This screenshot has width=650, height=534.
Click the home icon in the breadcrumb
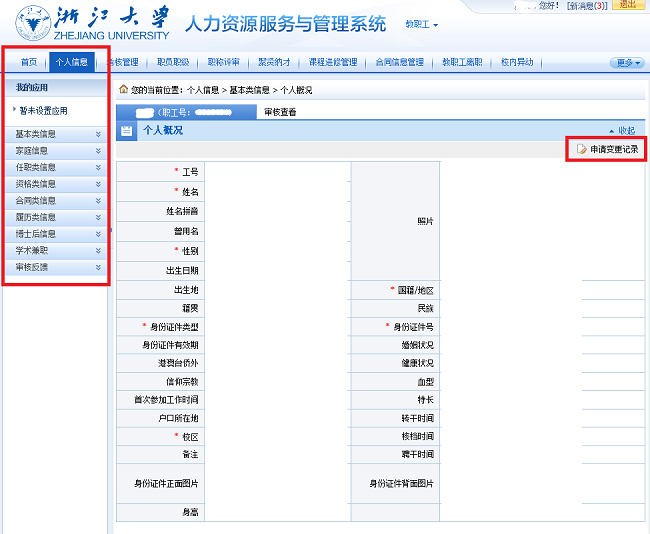(123, 90)
